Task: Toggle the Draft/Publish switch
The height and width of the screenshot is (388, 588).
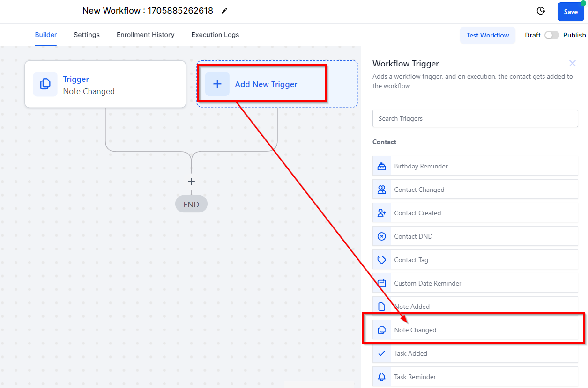Action: coord(551,35)
